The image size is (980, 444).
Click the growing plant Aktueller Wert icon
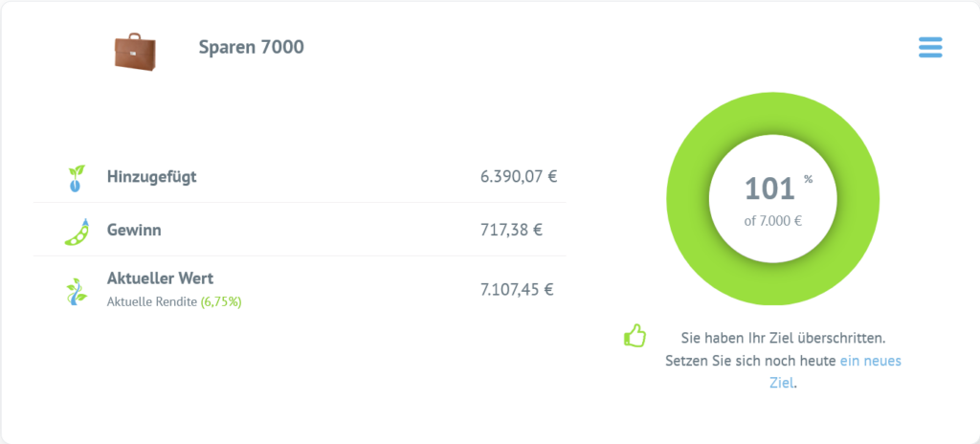(x=77, y=292)
